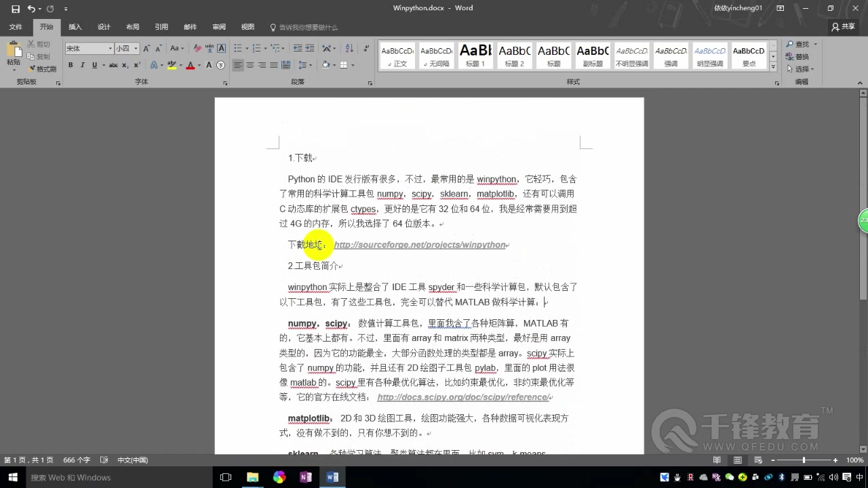Viewport: 868px width, 488px height.
Task: Open the sort paragraphs tool
Action: [x=351, y=48]
